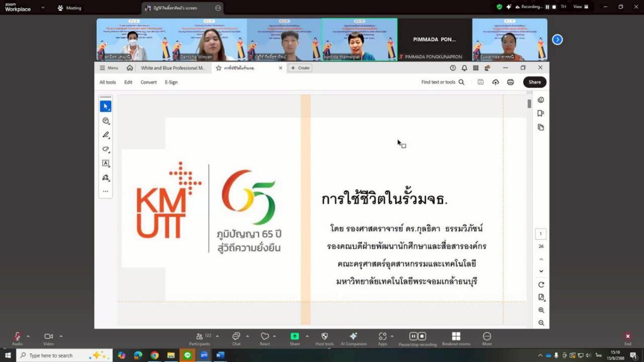Launch AI Companion from meeting toolbar
The width and height of the screenshot is (644, 362).
[353, 336]
